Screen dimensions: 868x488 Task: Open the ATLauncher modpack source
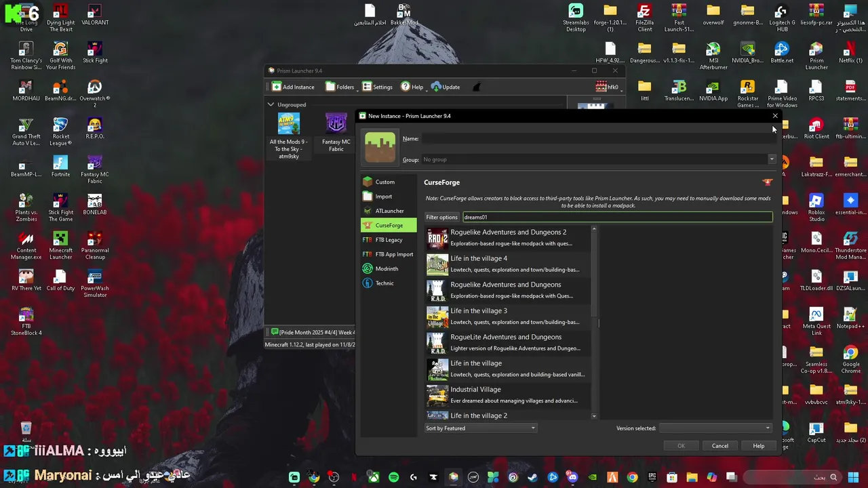coord(388,211)
